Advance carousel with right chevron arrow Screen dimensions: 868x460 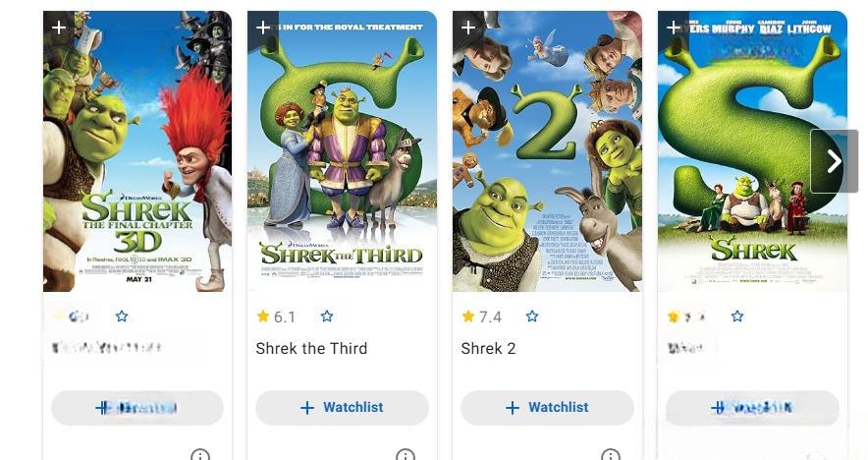pos(835,161)
